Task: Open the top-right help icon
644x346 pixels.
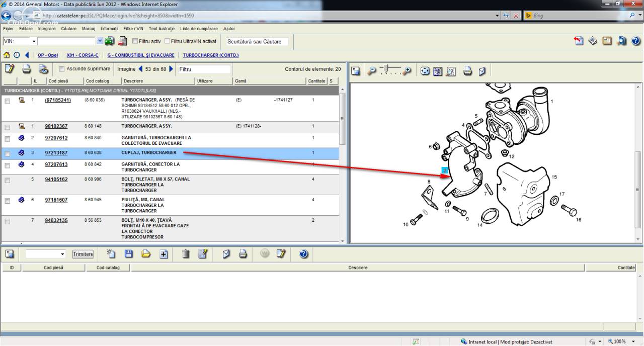Action: click(x=636, y=41)
